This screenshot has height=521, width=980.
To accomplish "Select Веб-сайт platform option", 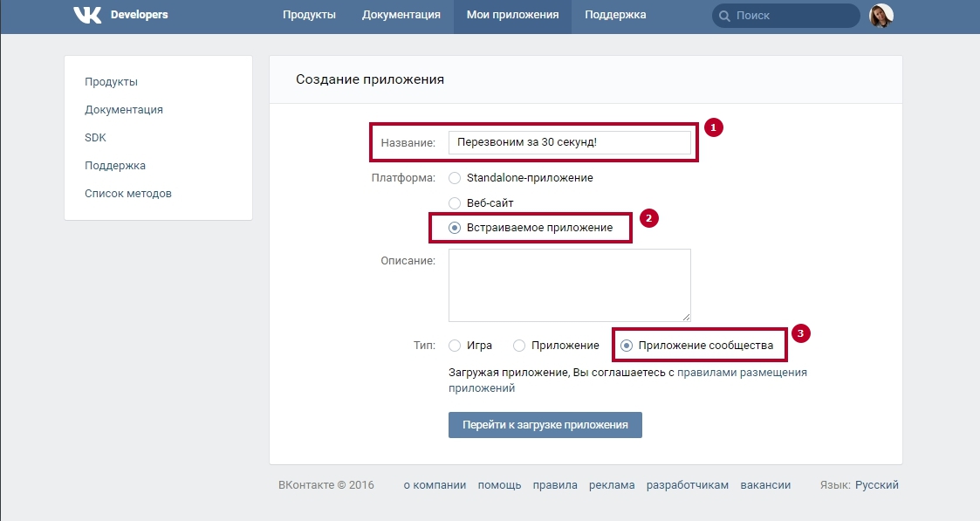I will [455, 203].
